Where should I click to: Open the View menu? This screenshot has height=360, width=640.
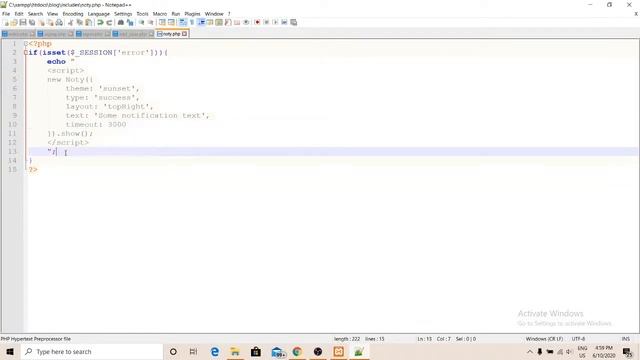pos(52,14)
